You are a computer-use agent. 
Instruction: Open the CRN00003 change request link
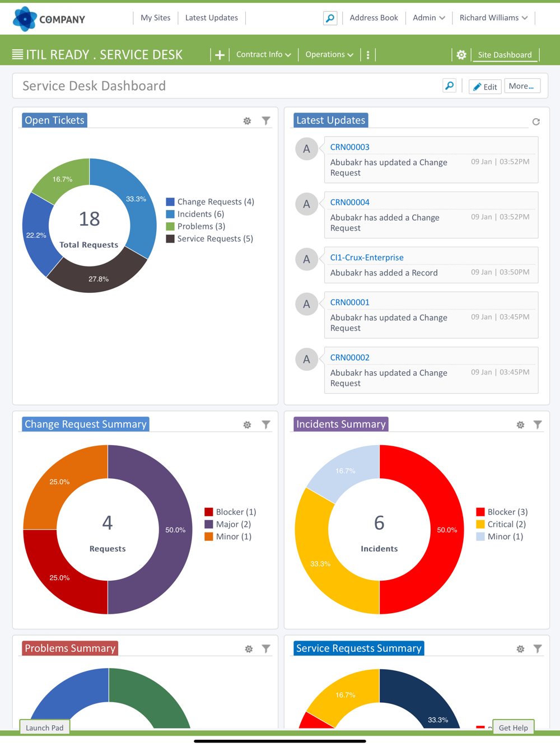(x=350, y=147)
